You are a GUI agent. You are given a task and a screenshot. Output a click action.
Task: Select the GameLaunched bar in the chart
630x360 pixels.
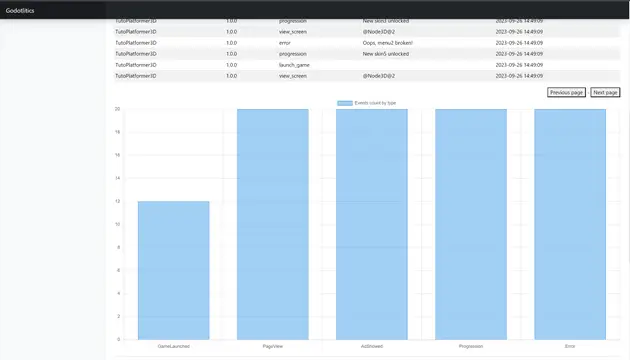pos(174,270)
